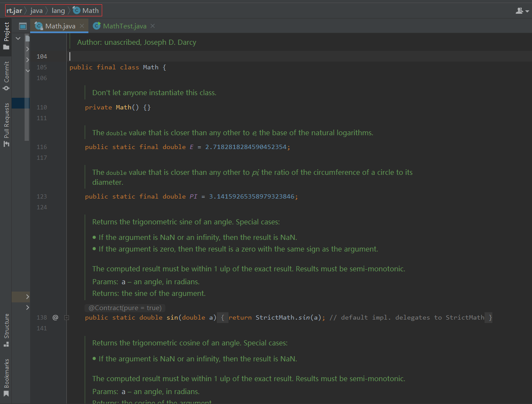This screenshot has width=532, height=404.
Task: Click the MathTest.java tab file icon
Action: click(97, 26)
